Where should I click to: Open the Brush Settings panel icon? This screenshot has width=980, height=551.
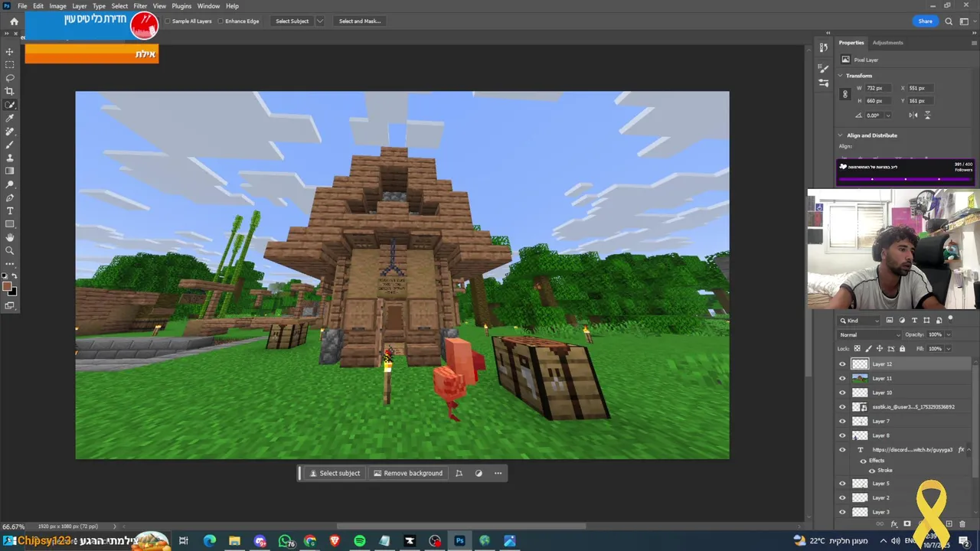pos(823,68)
